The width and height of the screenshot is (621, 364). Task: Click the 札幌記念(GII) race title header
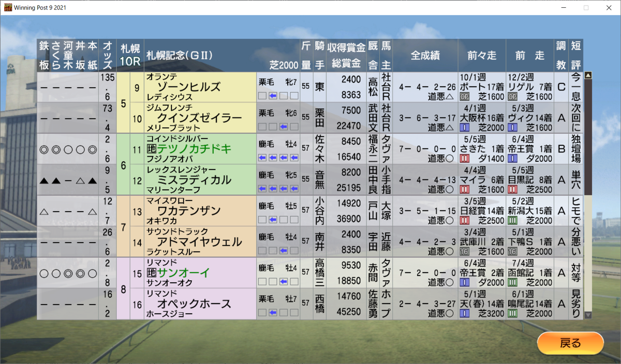180,54
